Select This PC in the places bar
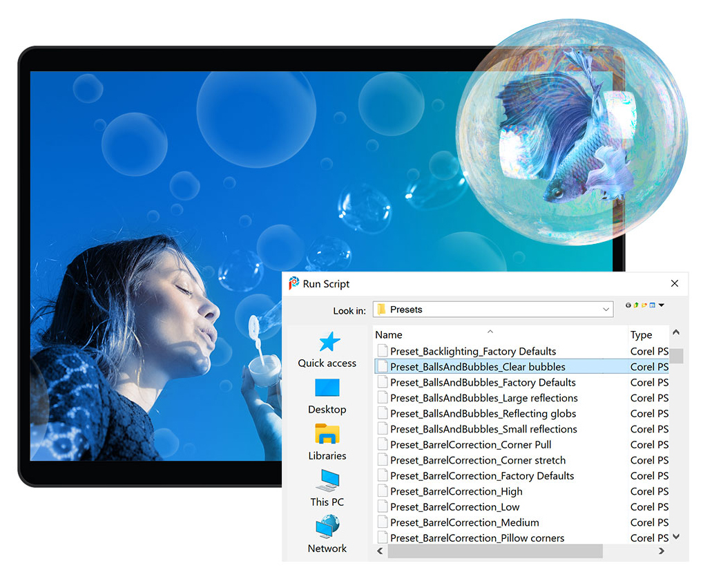This screenshot has height=588, width=712. [x=327, y=489]
